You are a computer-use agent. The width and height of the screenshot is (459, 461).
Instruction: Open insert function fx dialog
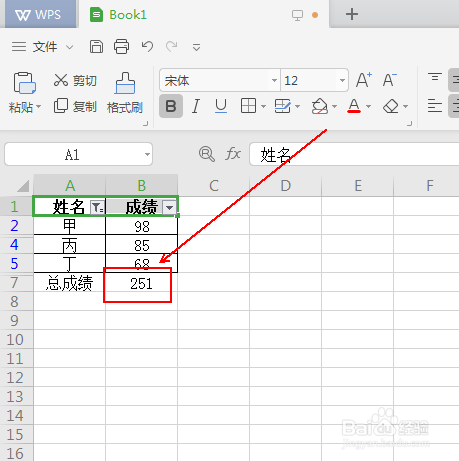pyautogui.click(x=233, y=154)
